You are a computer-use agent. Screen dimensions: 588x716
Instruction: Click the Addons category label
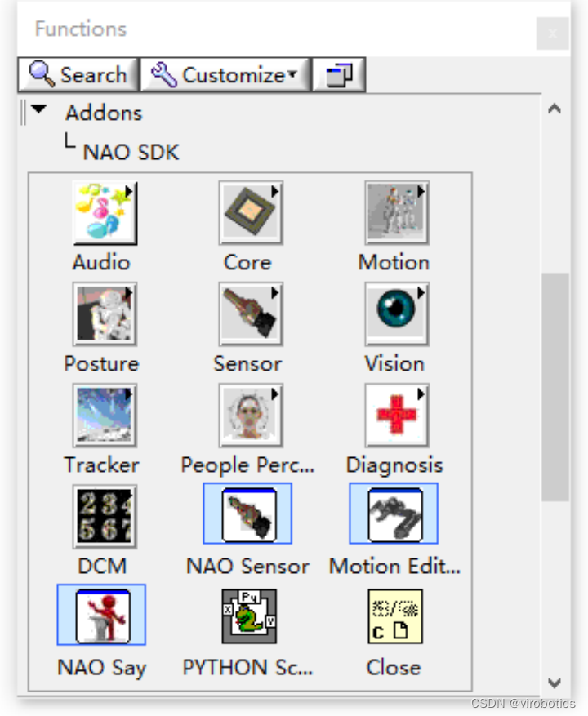tap(104, 113)
